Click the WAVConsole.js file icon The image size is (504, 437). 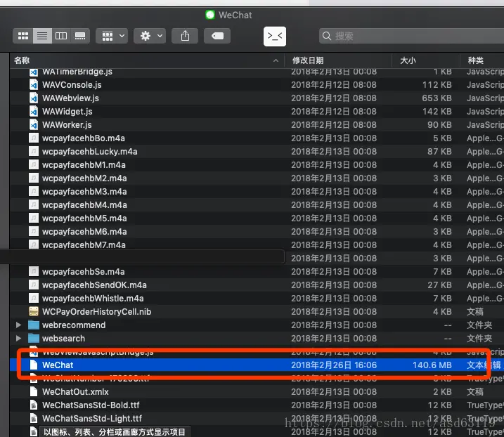point(34,85)
